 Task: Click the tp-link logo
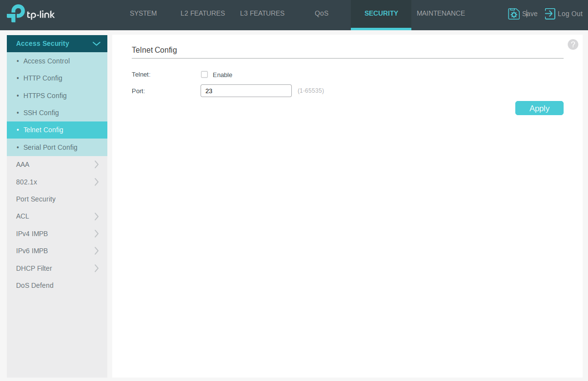[x=31, y=13]
